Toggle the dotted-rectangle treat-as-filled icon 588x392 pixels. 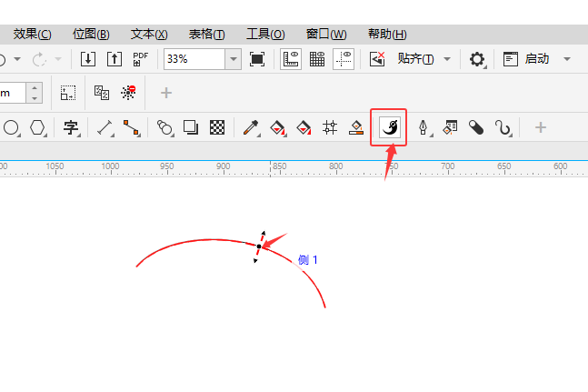pyautogui.click(x=68, y=93)
